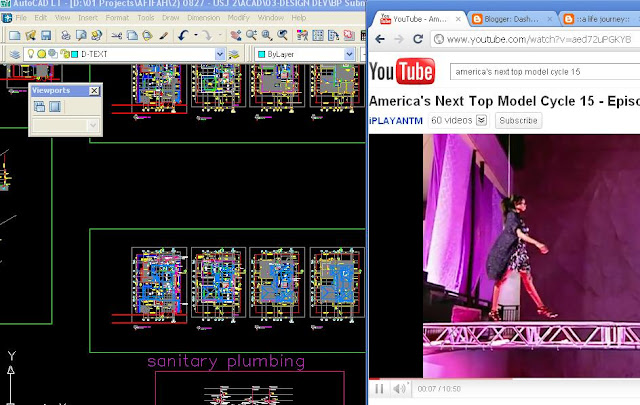Click the Undo arrow icon

(183, 36)
